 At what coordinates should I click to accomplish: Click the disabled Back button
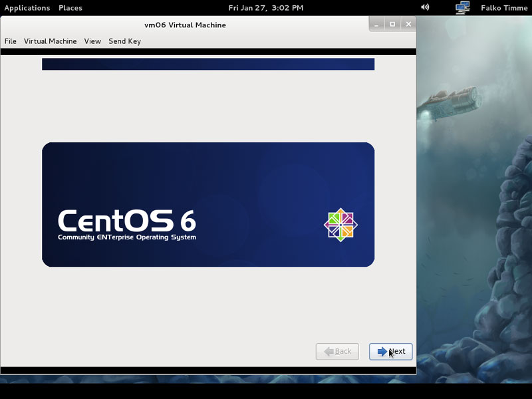(x=337, y=352)
